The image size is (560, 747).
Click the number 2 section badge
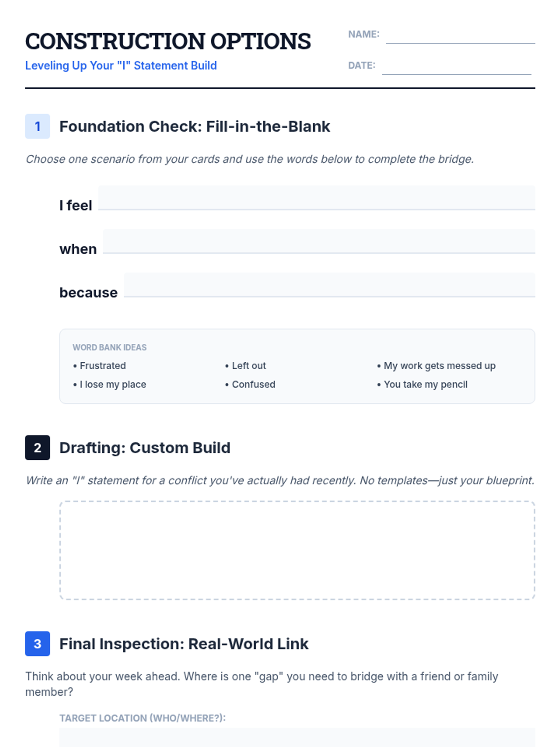click(x=37, y=448)
